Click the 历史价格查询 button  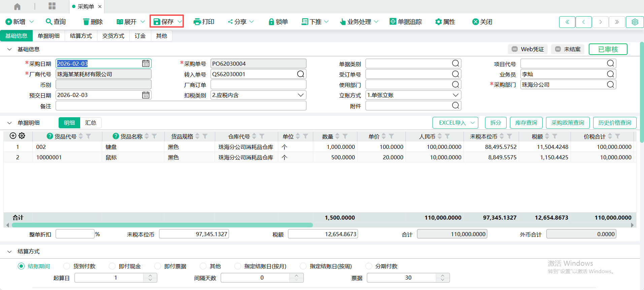pos(614,123)
